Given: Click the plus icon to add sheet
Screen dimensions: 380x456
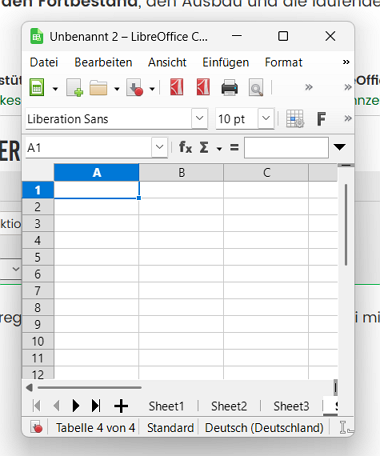Looking at the screenshot, I should click(x=121, y=406).
